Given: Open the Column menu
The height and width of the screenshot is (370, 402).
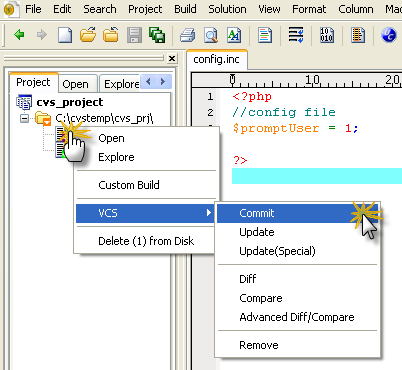Looking at the screenshot, I should coord(356,9).
